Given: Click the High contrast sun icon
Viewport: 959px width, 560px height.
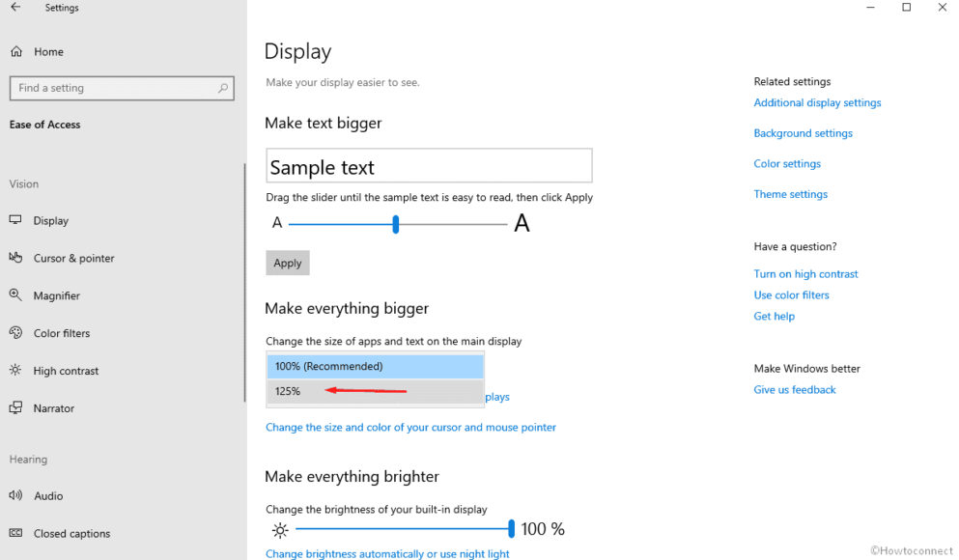Looking at the screenshot, I should pos(15,370).
